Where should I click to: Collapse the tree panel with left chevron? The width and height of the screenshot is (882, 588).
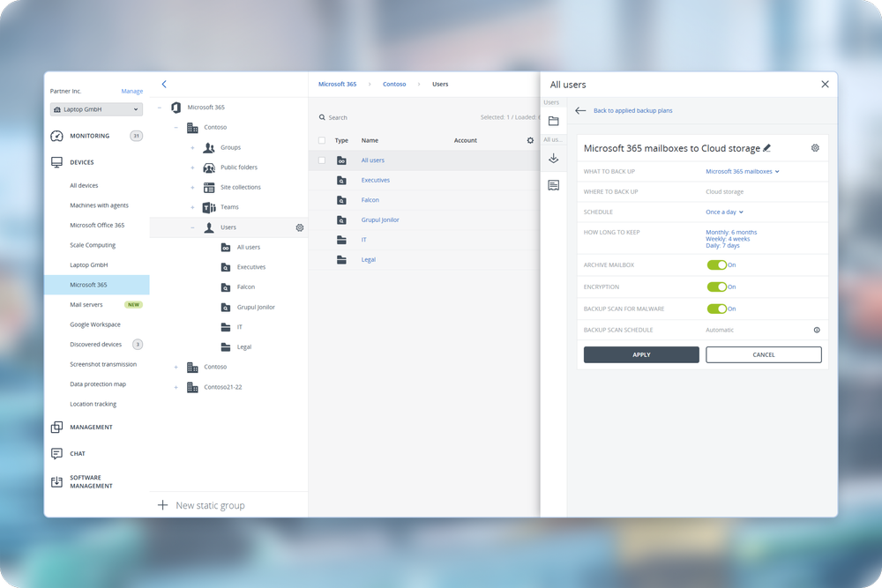point(164,85)
